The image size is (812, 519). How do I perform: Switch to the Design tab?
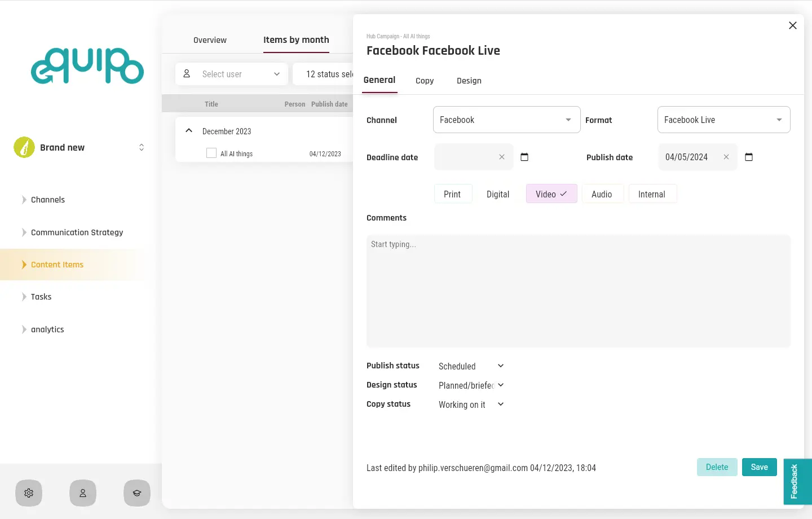(x=469, y=81)
